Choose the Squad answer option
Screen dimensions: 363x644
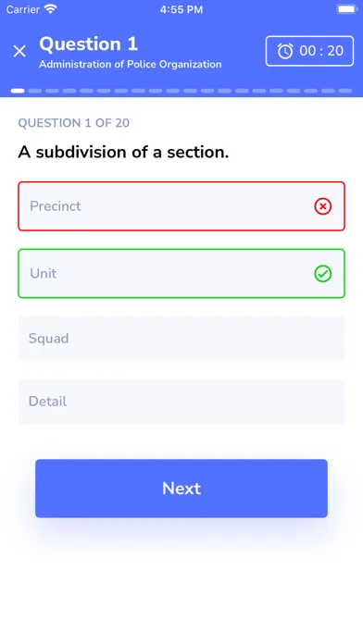(x=181, y=339)
